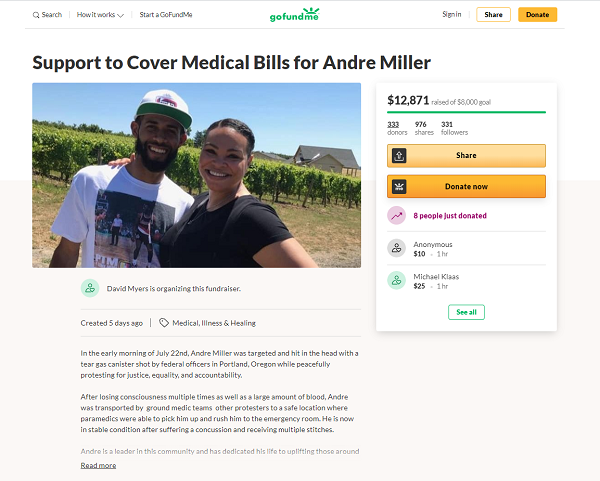This screenshot has height=481, width=600.
Task: Expand the How it works dropdown
Action: (100, 15)
